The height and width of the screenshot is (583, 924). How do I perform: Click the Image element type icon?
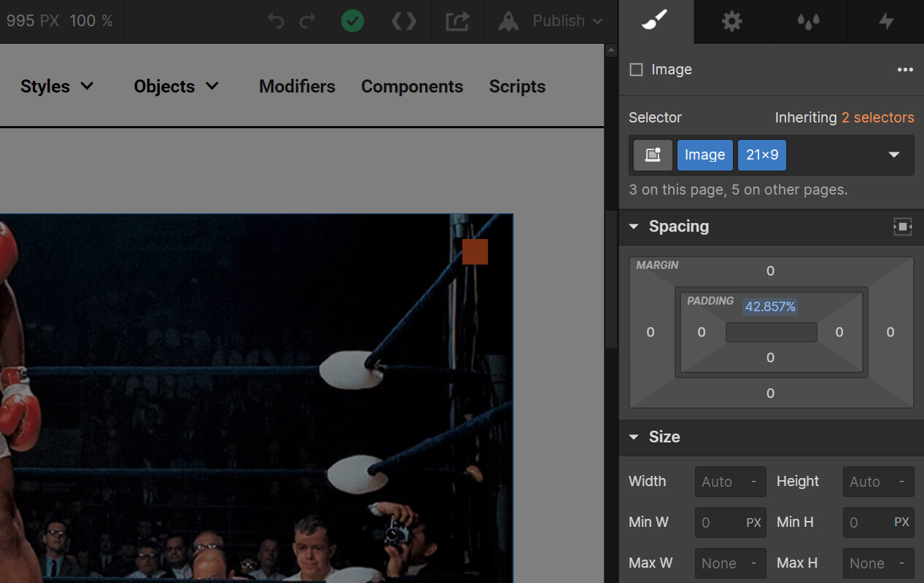[x=636, y=70]
